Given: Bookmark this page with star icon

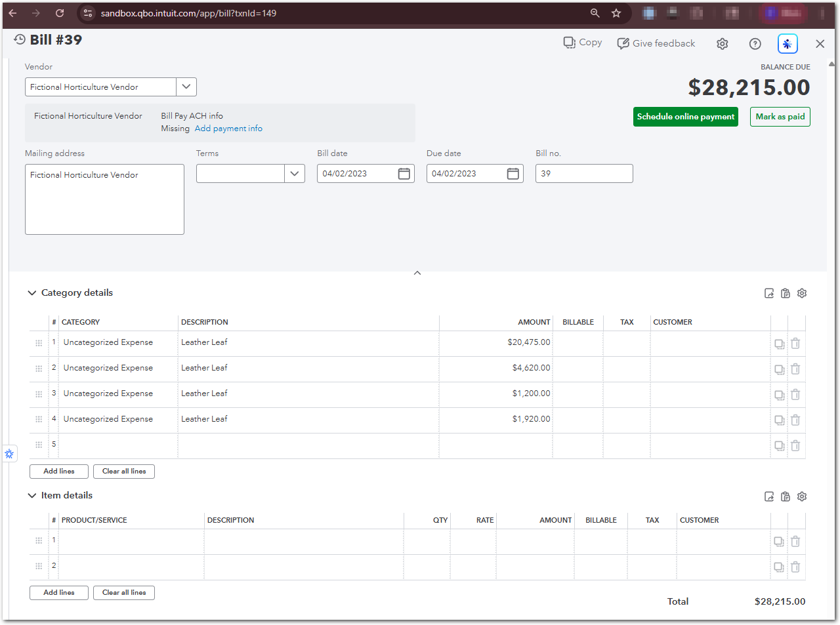Looking at the screenshot, I should point(616,13).
